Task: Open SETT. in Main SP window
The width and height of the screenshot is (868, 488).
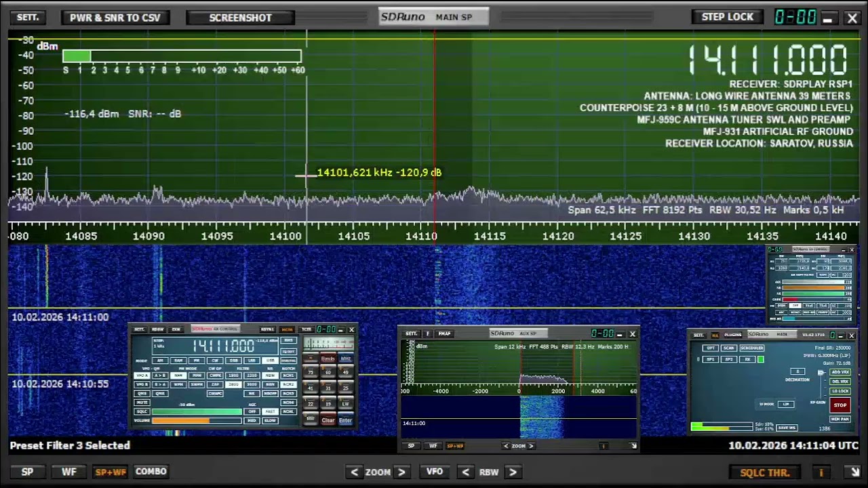Action: pos(28,18)
